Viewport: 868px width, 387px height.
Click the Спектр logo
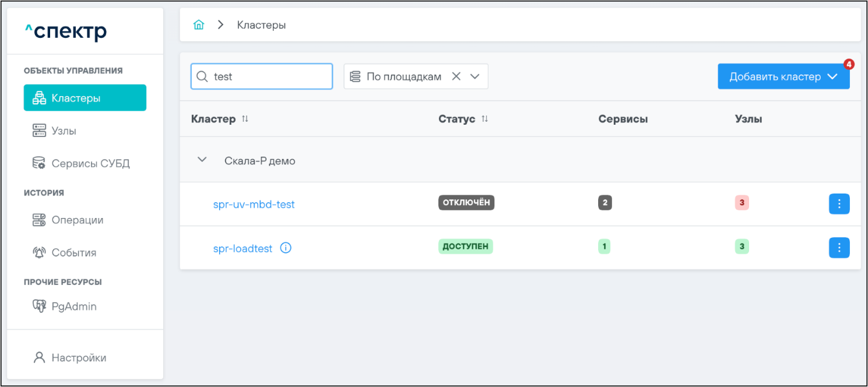[x=65, y=31]
